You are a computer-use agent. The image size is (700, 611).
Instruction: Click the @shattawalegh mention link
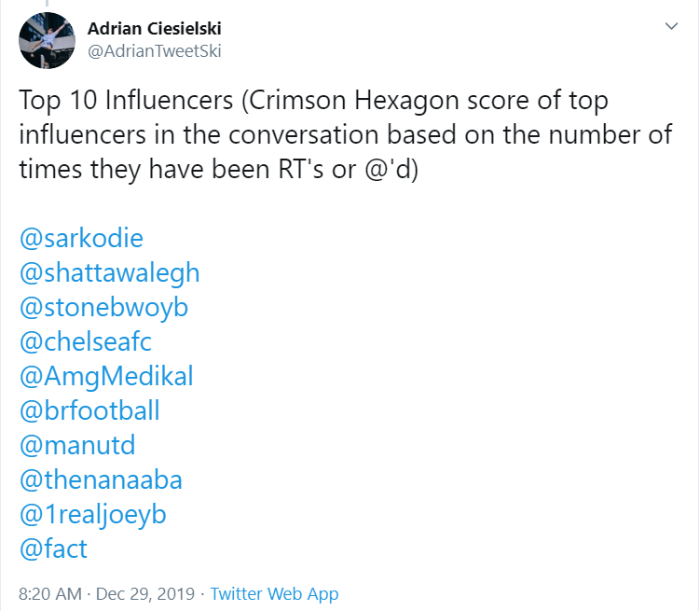(x=109, y=272)
